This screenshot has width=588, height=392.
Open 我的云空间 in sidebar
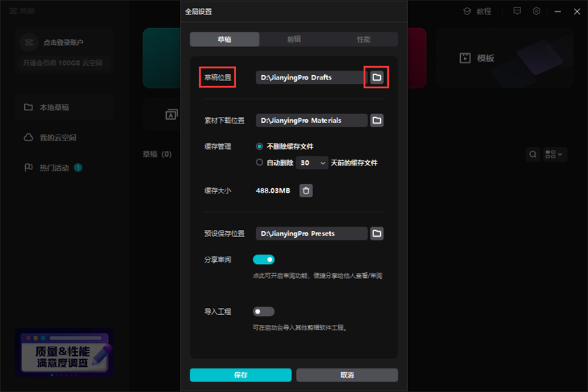pos(57,138)
